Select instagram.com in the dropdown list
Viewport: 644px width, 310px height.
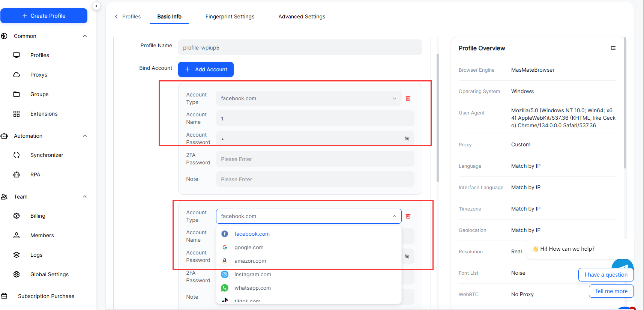(x=252, y=274)
